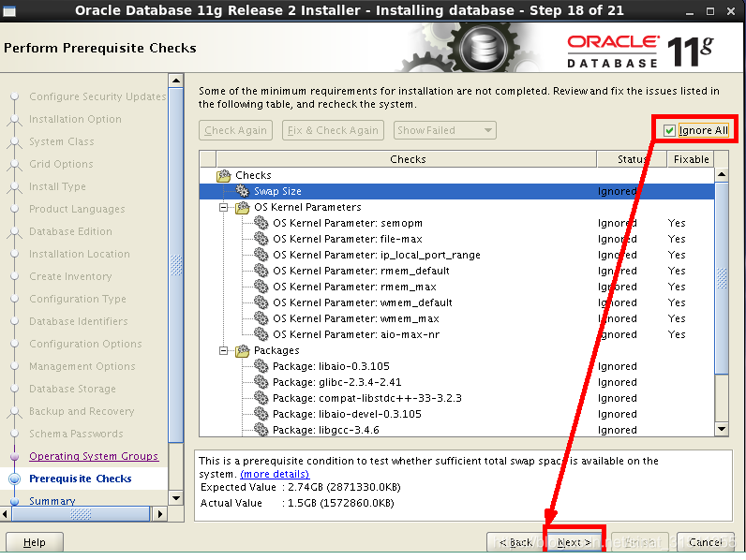Viewport: 746px width, 560px height.
Task: Click the glibc-2.3.4-2.41 package gear icon
Action: (x=261, y=382)
